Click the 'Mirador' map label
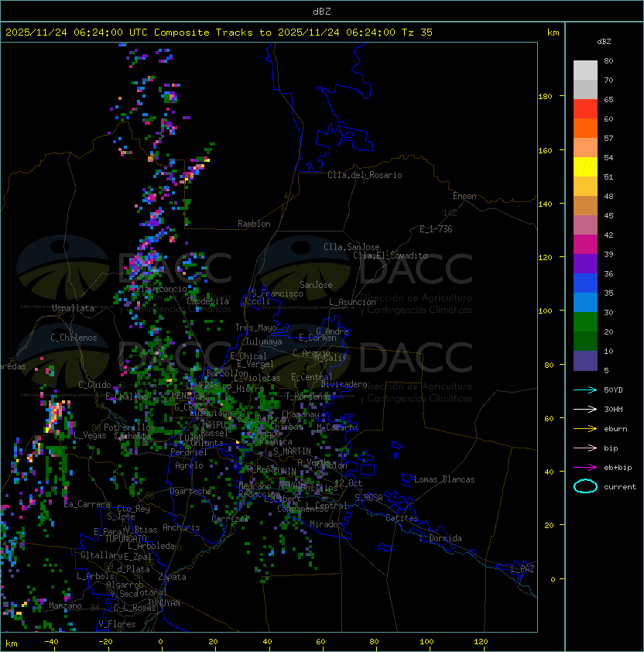Screen dimensions: 644x652 pyautogui.click(x=327, y=524)
